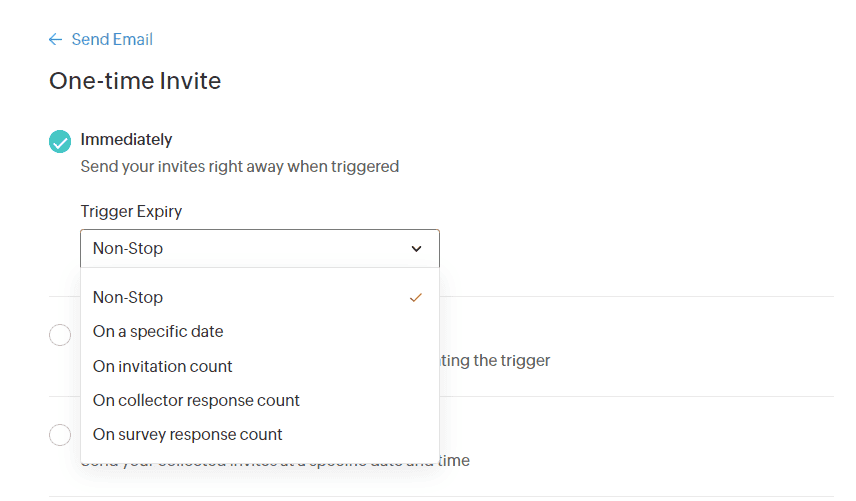This screenshot has height=501, width=856.
Task: Collapse the dropdown using its chevron arrow
Action: (417, 248)
